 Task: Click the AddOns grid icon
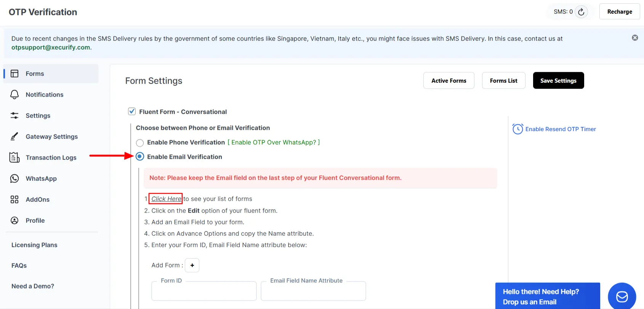[14, 200]
